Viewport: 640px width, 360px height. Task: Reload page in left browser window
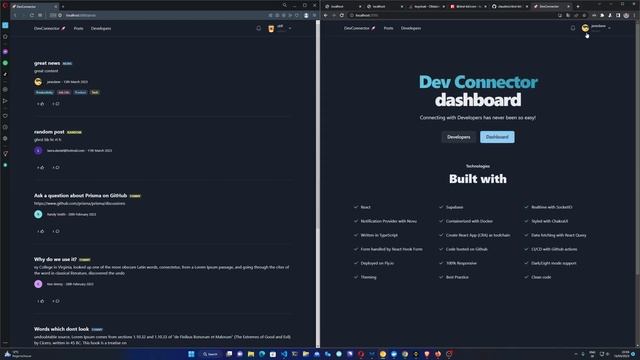pyautogui.click(x=31, y=15)
